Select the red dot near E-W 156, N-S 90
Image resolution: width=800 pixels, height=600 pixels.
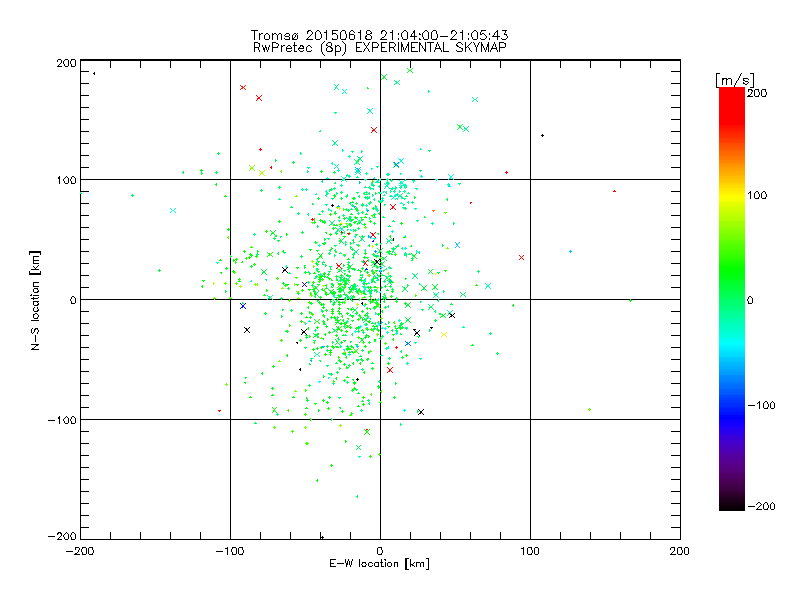614,191
